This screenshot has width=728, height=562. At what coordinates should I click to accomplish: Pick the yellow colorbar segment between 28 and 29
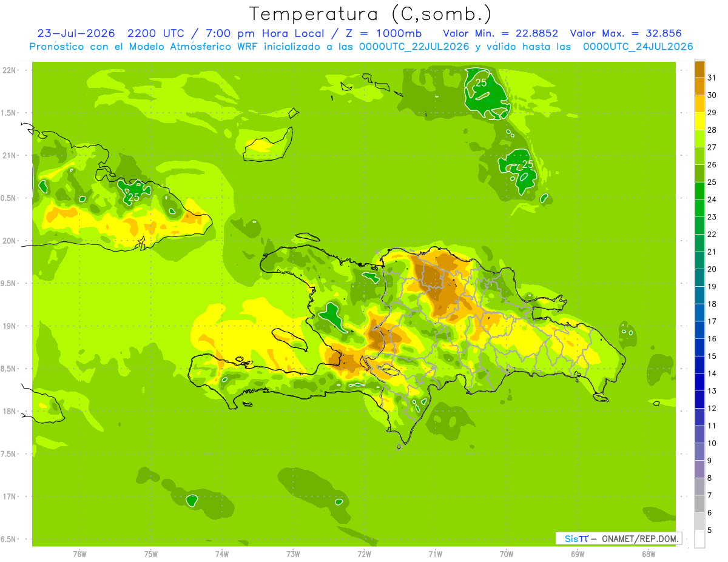click(699, 121)
